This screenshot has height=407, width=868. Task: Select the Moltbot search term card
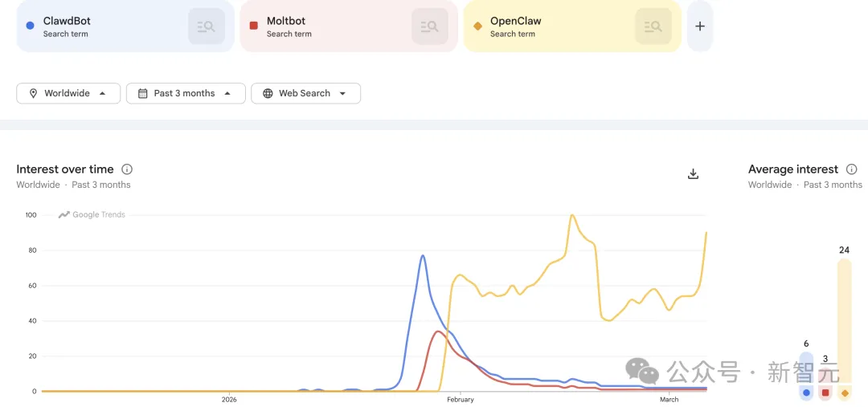(x=349, y=26)
